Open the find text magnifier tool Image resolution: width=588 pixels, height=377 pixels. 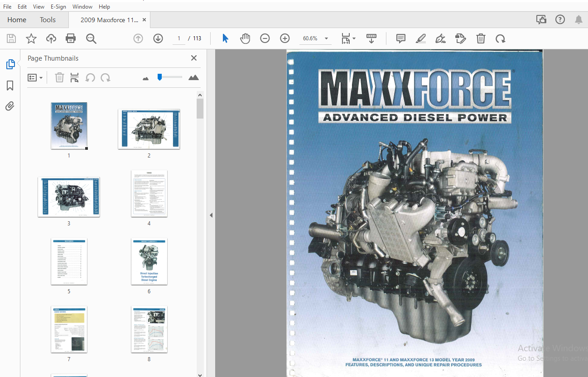[x=91, y=38]
